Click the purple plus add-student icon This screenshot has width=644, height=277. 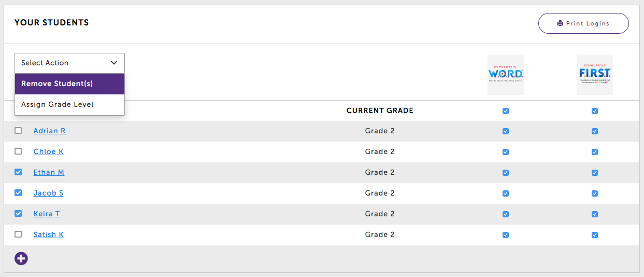[x=21, y=258]
